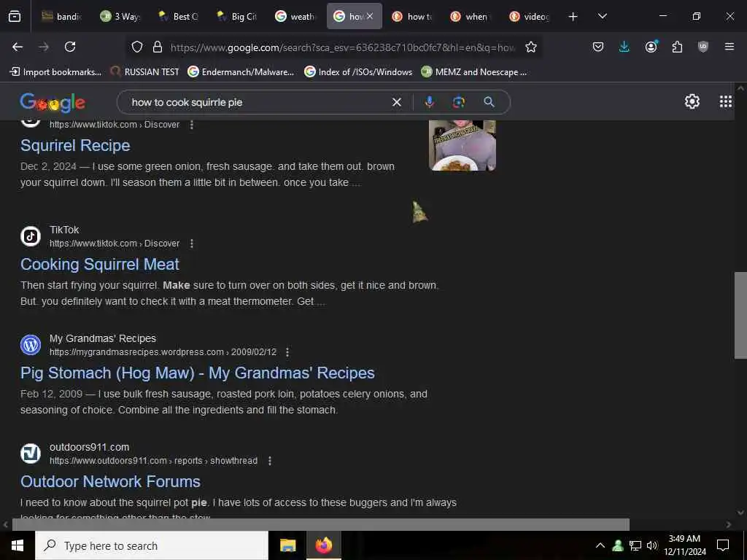Image resolution: width=747 pixels, height=560 pixels.
Task: Switch to the 'weath' tab
Action: (295, 16)
